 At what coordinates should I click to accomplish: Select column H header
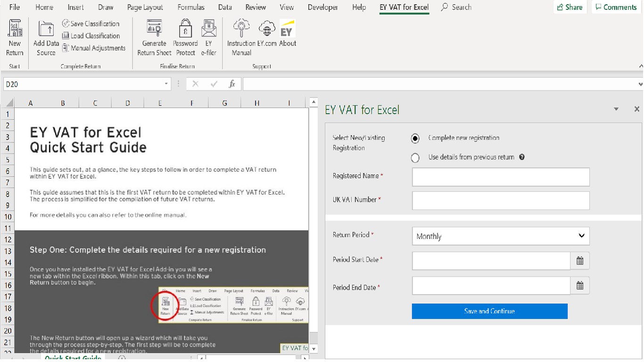pyautogui.click(x=256, y=103)
